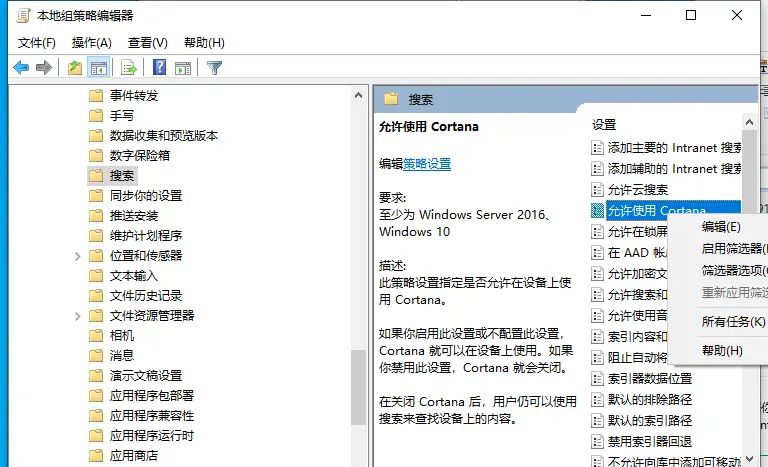Toggle the Show/Hide console tree icon
The image size is (768, 467).
click(x=98, y=67)
